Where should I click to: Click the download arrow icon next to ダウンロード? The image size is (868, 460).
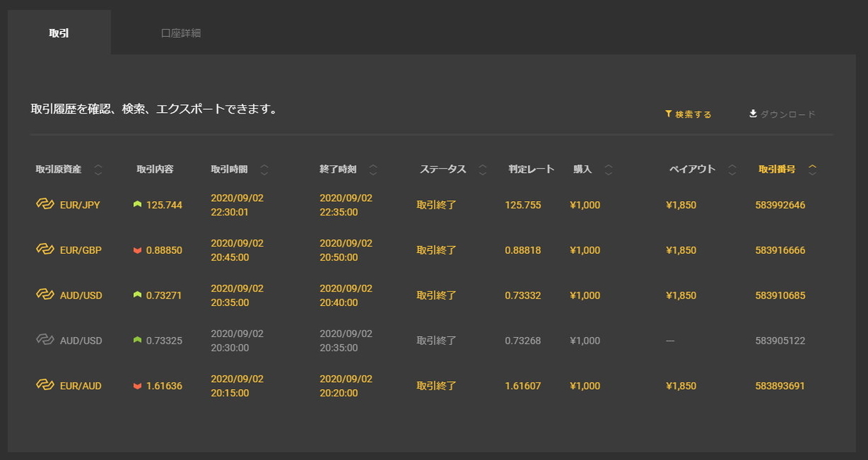[753, 114]
